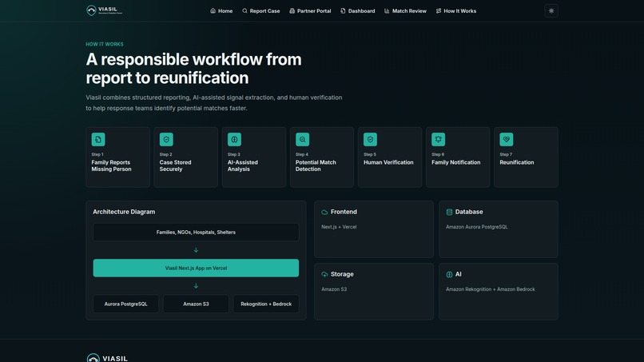Click 'Case Stored Securely' step title

[x=175, y=165]
